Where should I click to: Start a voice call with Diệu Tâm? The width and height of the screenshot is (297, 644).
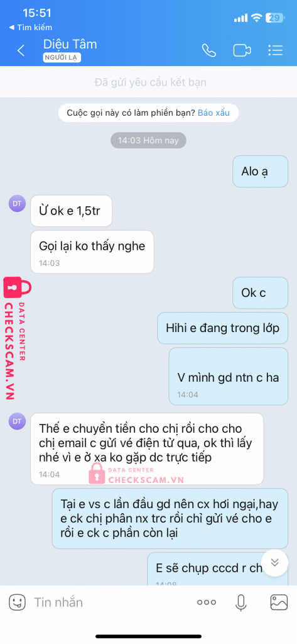pos(209,50)
